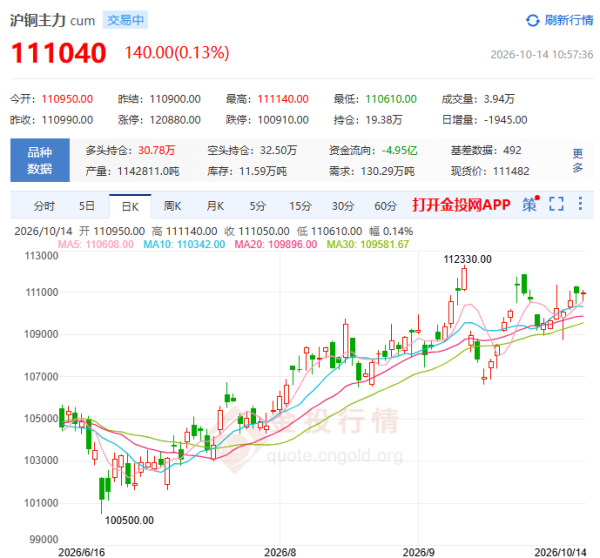This screenshot has height=558, width=600.
Task: Click the 交易中 status badge
Action: [125, 20]
